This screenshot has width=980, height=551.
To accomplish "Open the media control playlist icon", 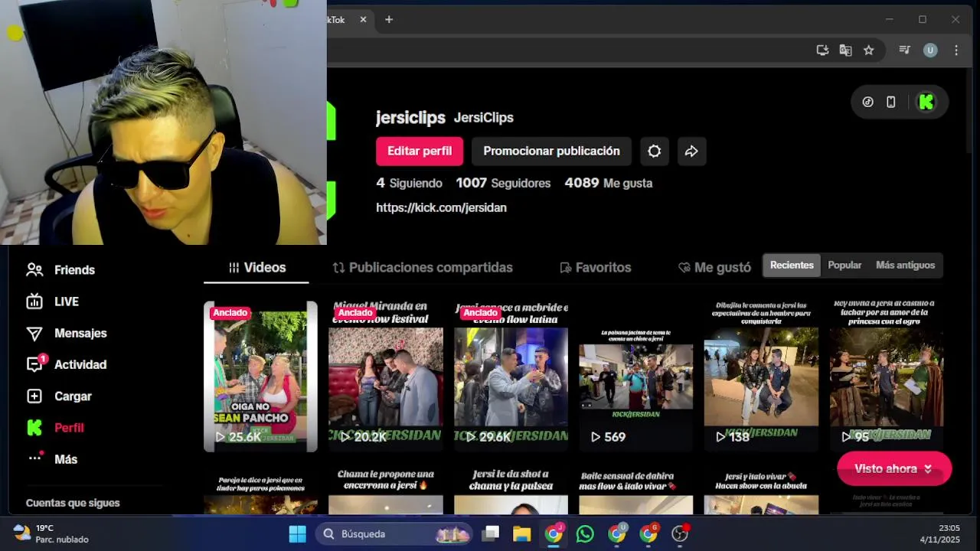I will click(904, 51).
